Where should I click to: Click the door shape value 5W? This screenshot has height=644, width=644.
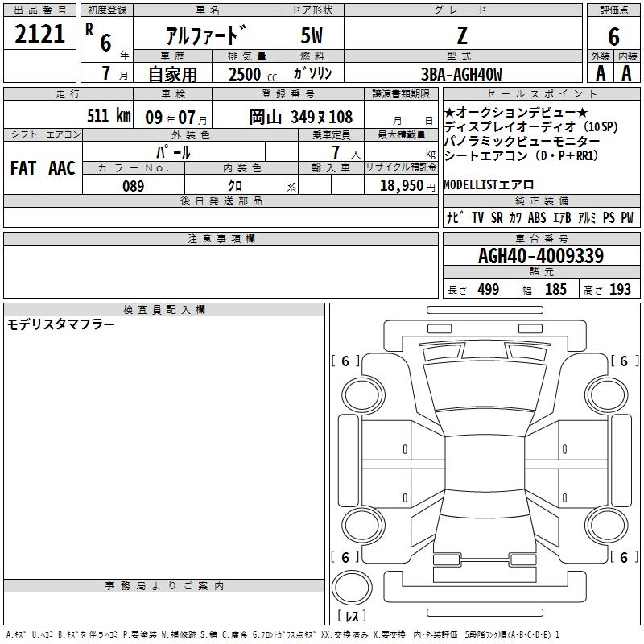312,35
